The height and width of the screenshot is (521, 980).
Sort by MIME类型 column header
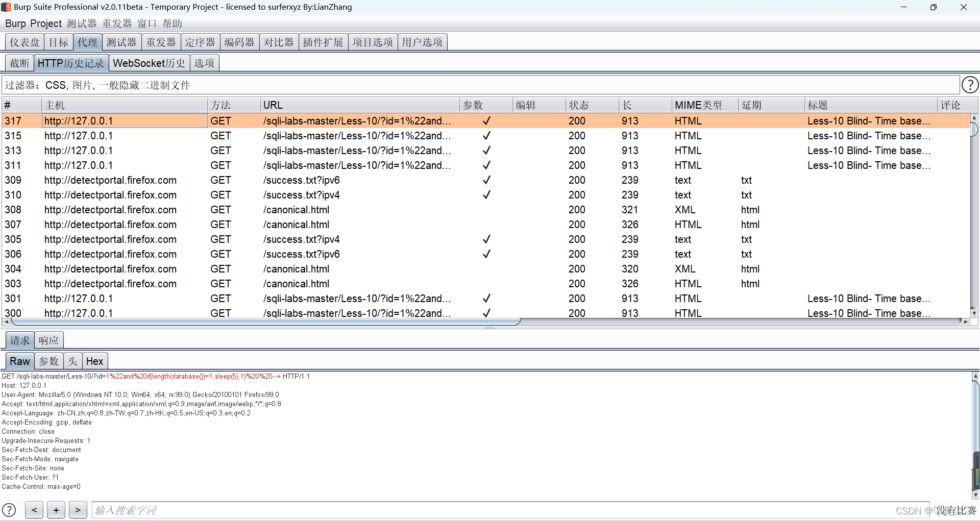[x=705, y=105]
